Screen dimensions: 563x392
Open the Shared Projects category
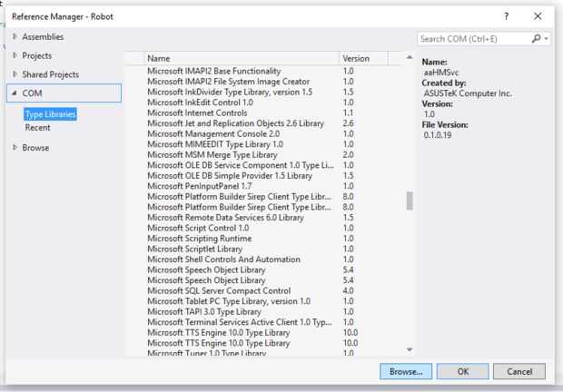click(x=51, y=74)
